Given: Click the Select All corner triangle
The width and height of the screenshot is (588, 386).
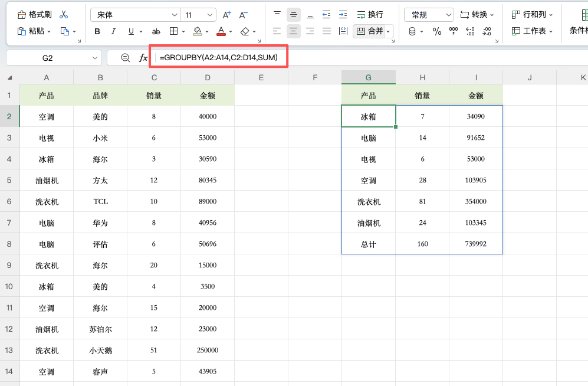Looking at the screenshot, I should 10,78.
